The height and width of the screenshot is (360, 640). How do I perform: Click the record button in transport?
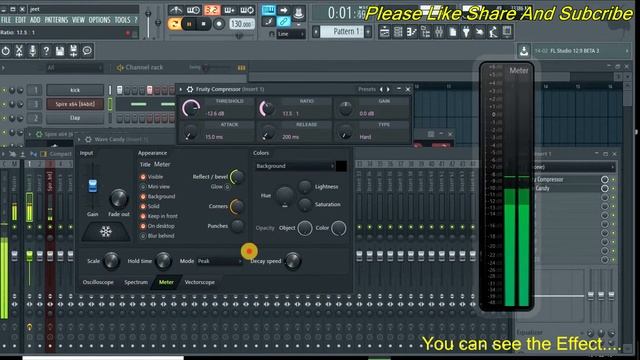pyautogui.click(x=219, y=24)
